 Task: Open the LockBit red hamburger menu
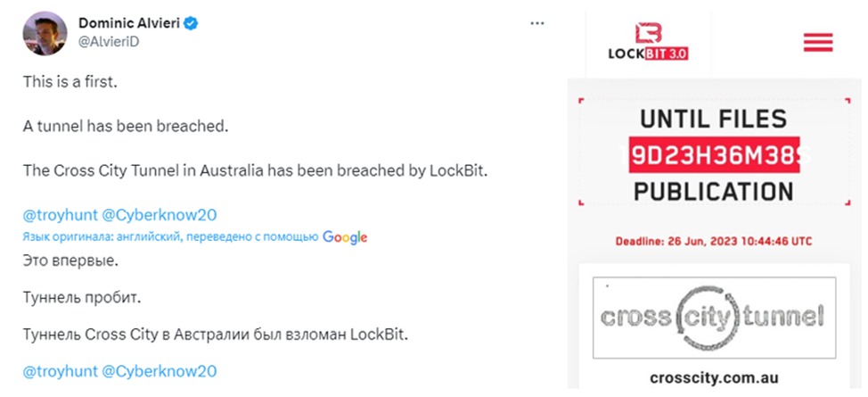(x=816, y=42)
